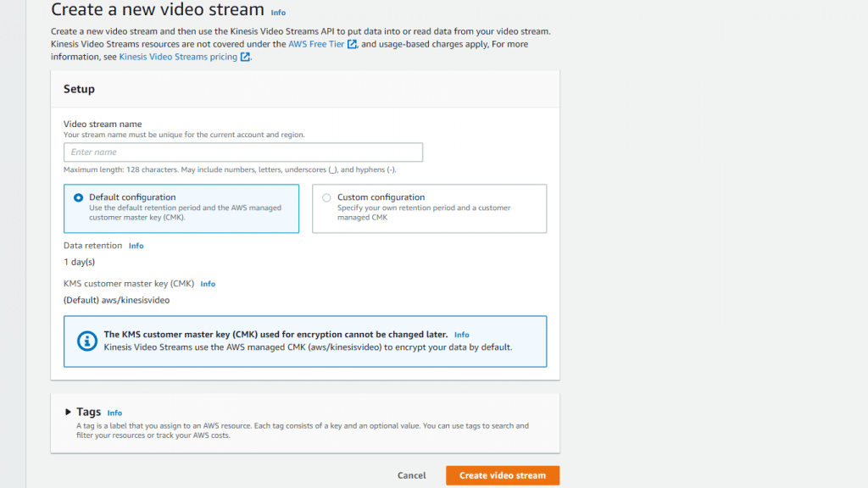Open Kinesis Video Streams pricing link
The width and height of the screenshot is (868, 488).
pos(179,58)
